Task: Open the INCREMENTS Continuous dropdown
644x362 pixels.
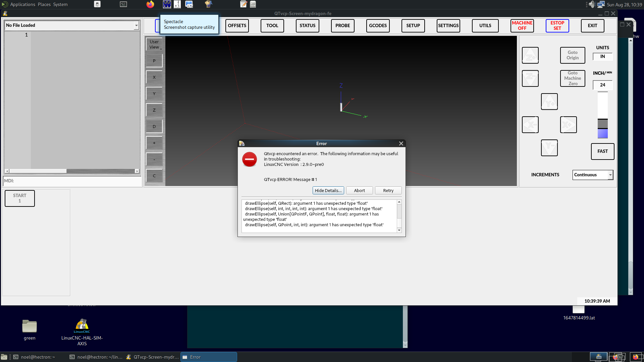Action: click(x=593, y=175)
